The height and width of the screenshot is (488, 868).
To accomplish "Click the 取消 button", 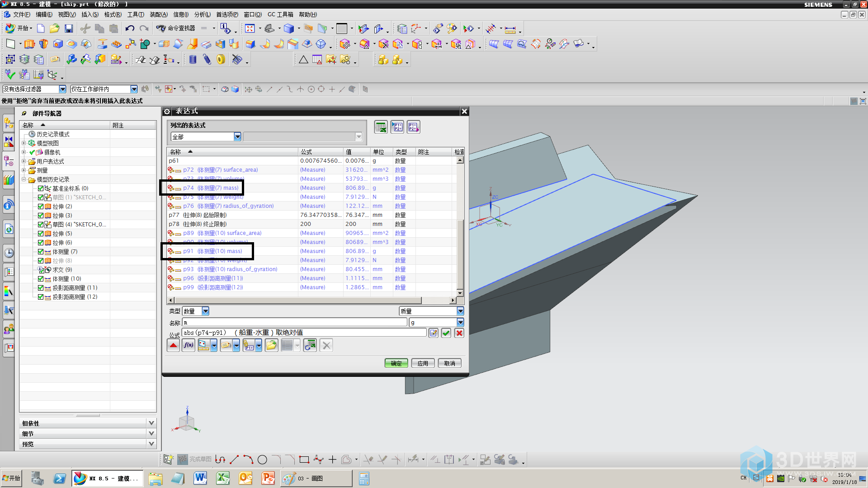I will [x=449, y=363].
